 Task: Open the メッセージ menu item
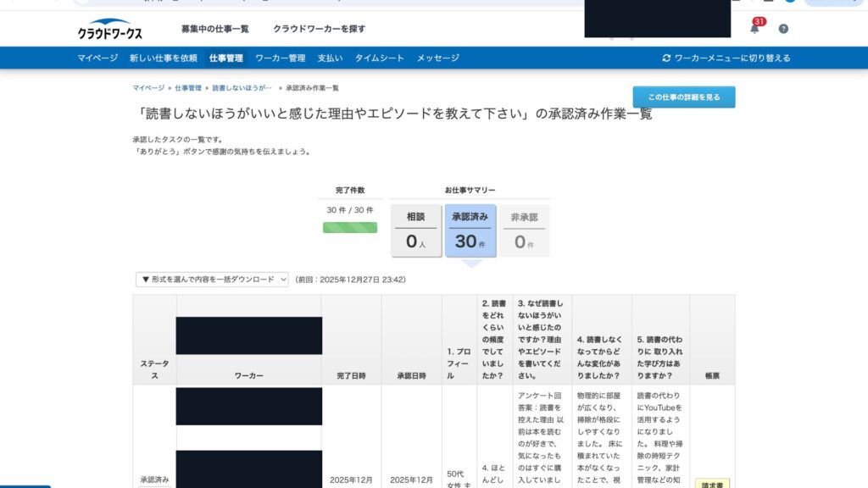(437, 58)
